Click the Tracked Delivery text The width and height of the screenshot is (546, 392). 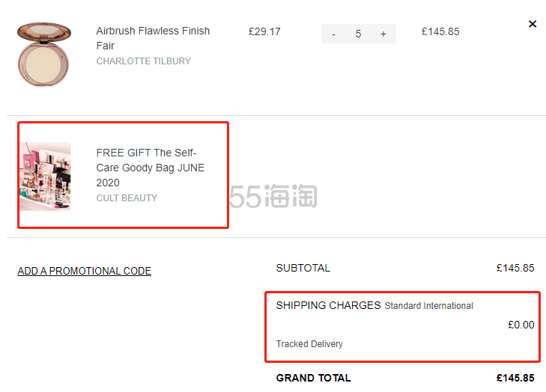[x=309, y=344]
